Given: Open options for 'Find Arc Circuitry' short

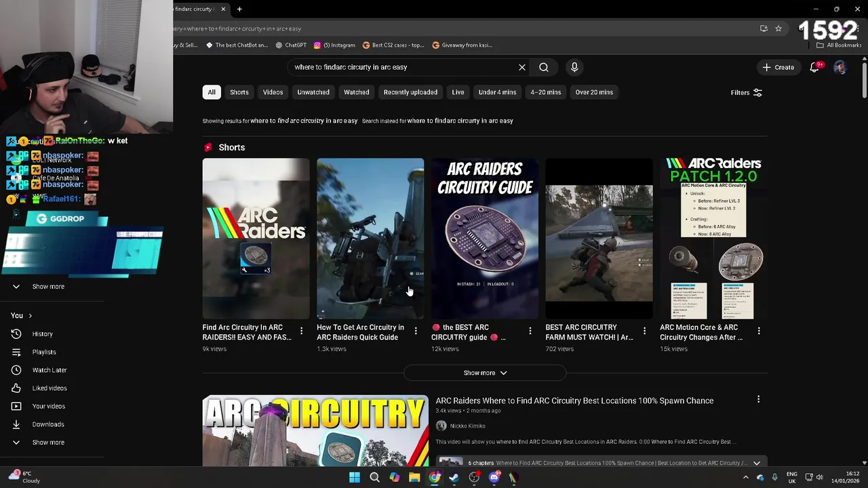Looking at the screenshot, I should tap(301, 331).
